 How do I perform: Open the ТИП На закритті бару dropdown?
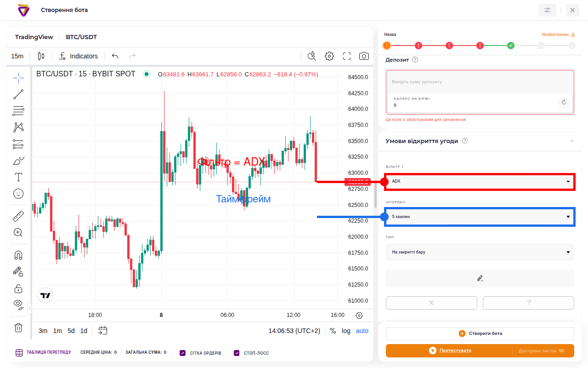tap(480, 252)
